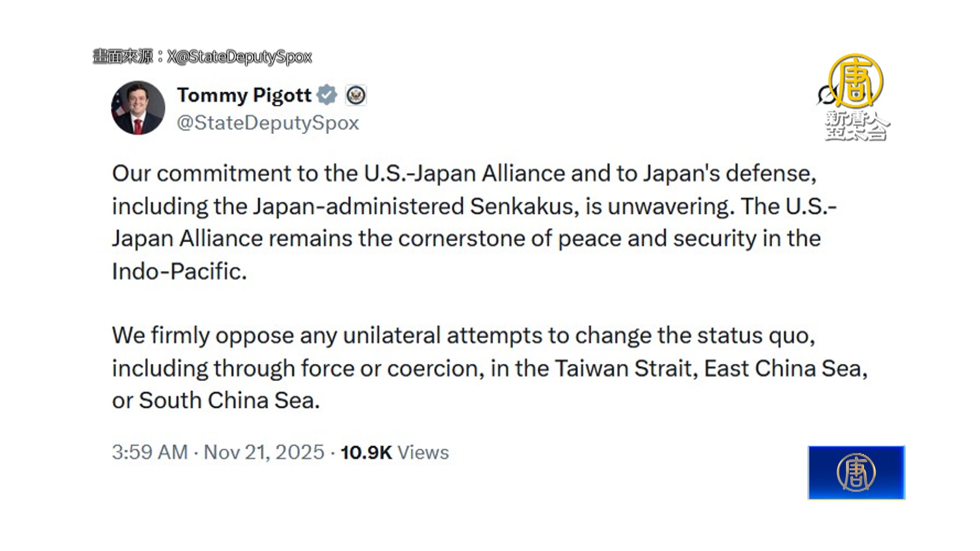
Task: Click the 畫面來源 source caption label
Action: tap(122, 56)
